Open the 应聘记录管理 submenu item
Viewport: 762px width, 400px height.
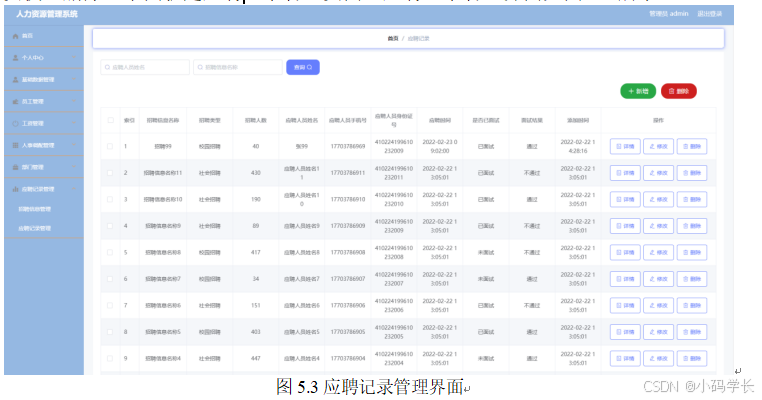point(35,228)
